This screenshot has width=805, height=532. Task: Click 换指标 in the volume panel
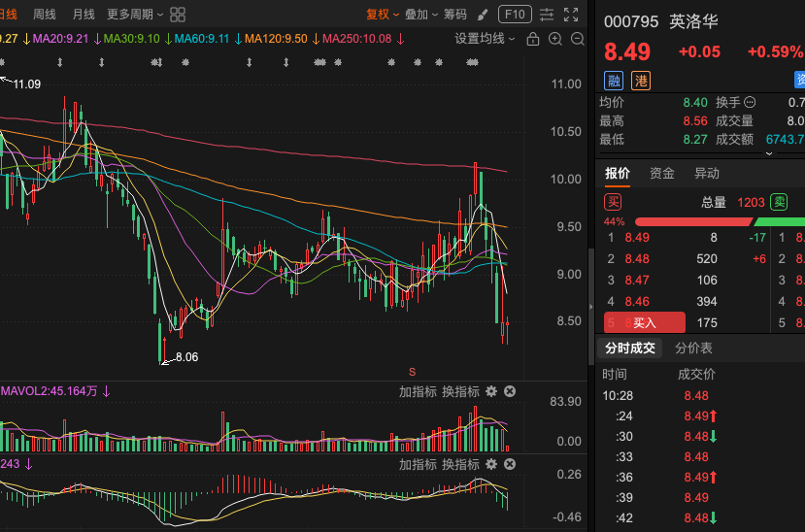click(x=460, y=392)
